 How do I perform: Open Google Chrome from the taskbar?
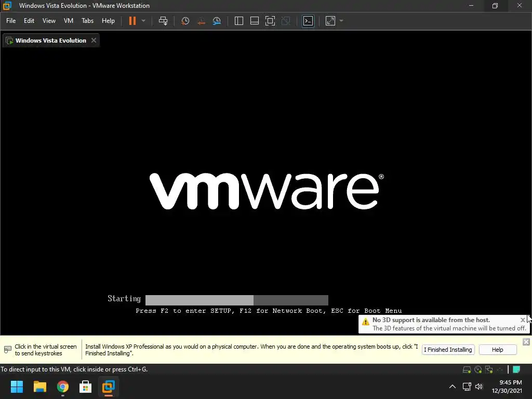63,387
